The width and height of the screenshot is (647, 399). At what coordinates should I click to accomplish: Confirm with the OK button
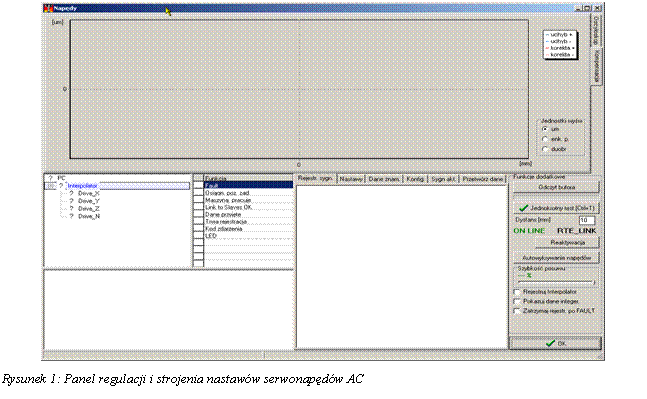pos(555,343)
